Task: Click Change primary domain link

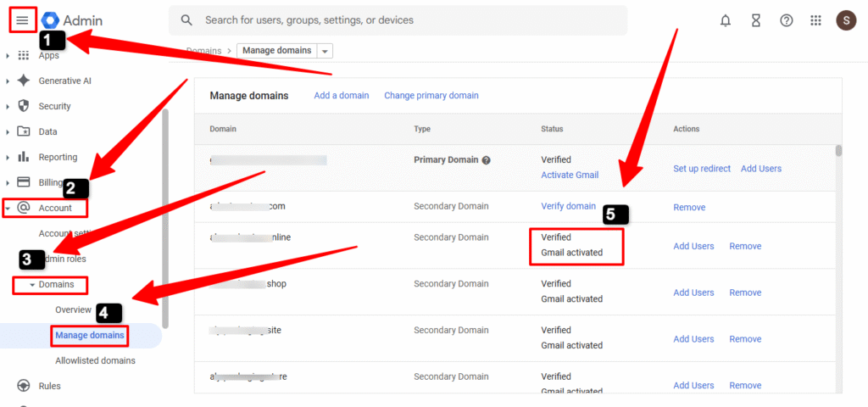Action: coord(431,96)
